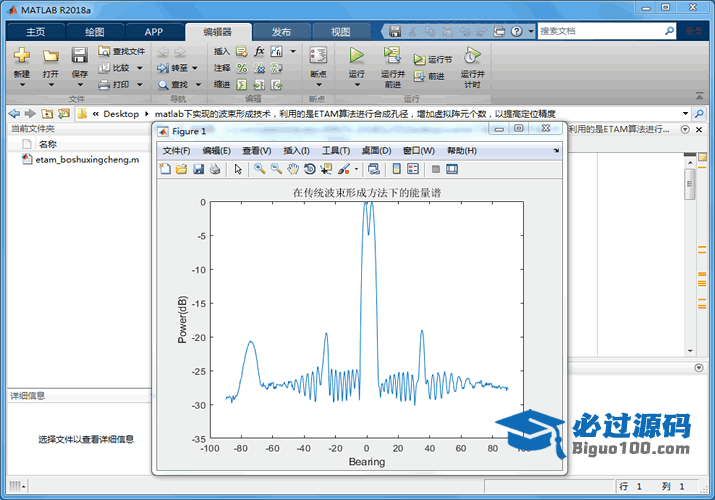This screenshot has width=715, height=500.
Task: Switch to the View (视图) tab
Action: point(341,32)
